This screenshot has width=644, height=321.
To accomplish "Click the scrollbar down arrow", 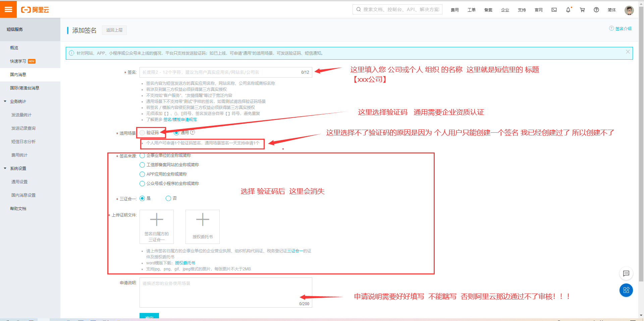I will tap(641, 315).
